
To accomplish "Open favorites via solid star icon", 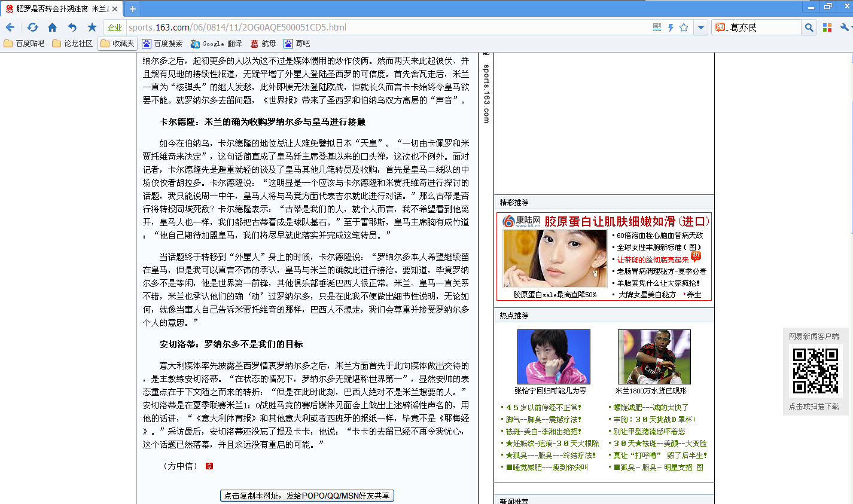I will pyautogui.click(x=92, y=28).
